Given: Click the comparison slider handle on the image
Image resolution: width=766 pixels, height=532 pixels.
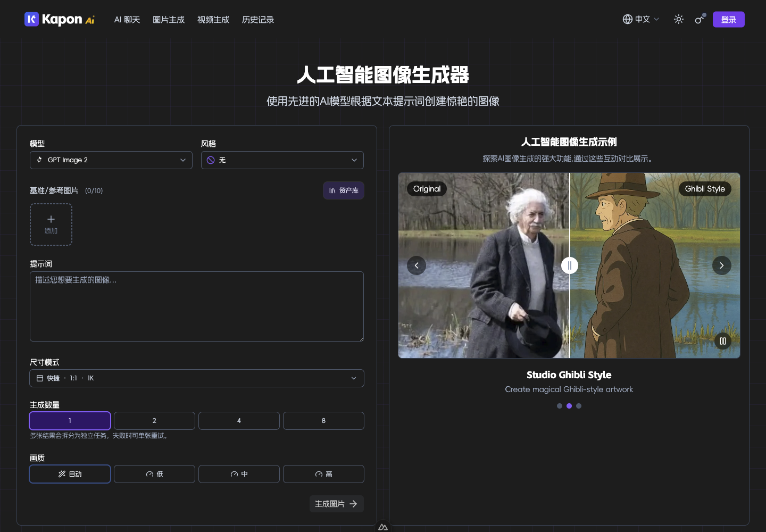Looking at the screenshot, I should pos(570,265).
